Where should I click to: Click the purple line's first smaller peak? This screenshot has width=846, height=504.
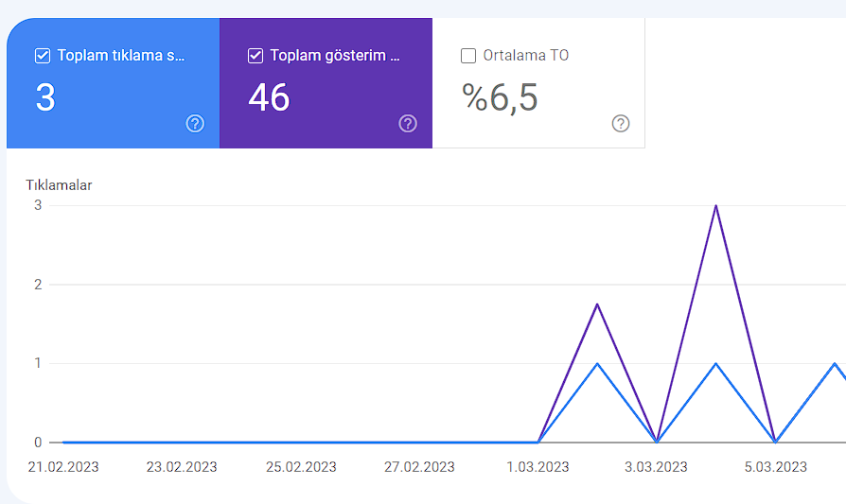[597, 304]
